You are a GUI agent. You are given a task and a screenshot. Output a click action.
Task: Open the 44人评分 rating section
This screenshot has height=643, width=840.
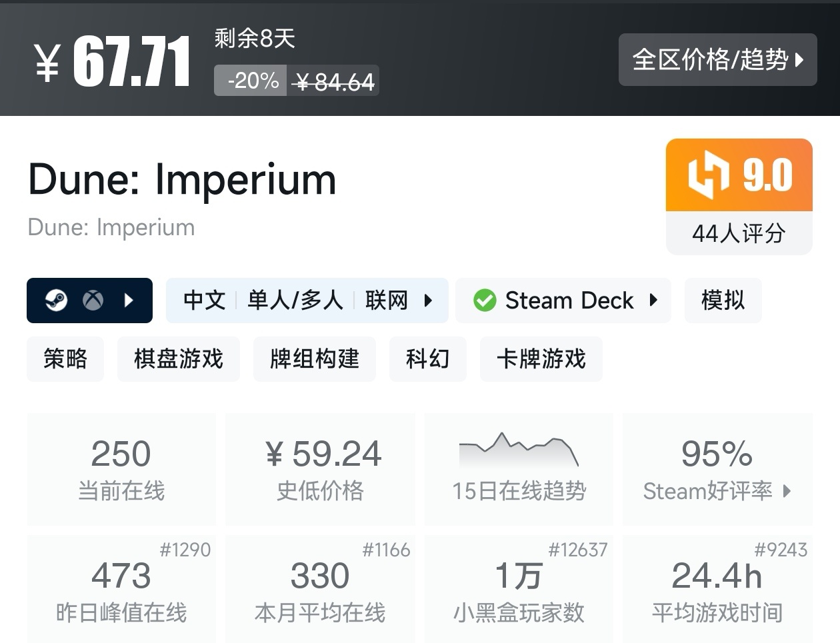click(739, 233)
